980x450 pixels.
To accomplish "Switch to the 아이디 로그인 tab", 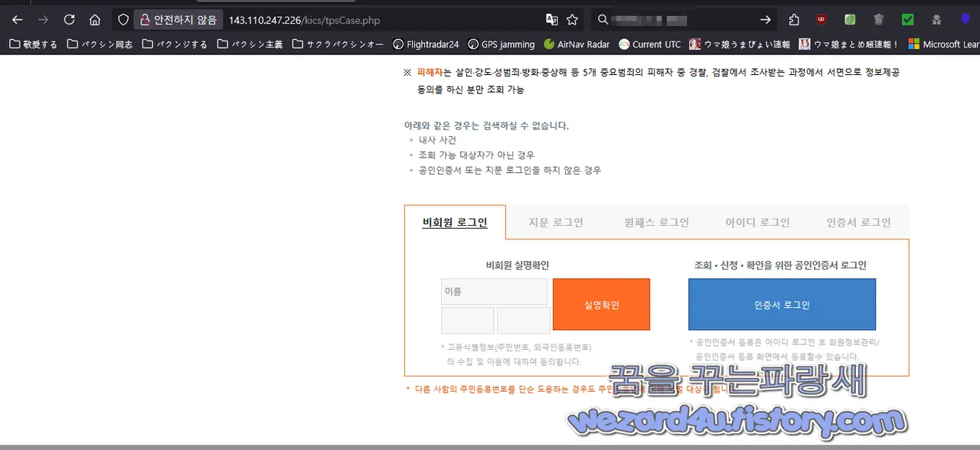I will point(756,222).
